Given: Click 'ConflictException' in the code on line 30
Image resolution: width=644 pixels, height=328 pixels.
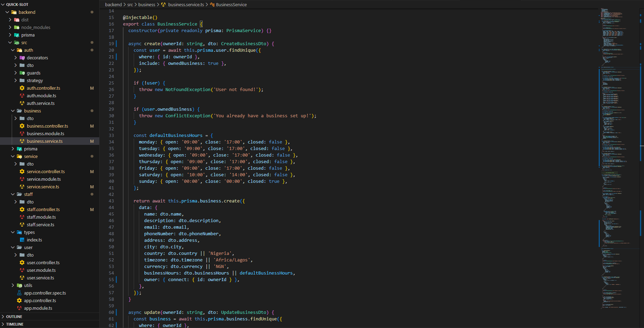Looking at the screenshot, I should coord(187,116).
